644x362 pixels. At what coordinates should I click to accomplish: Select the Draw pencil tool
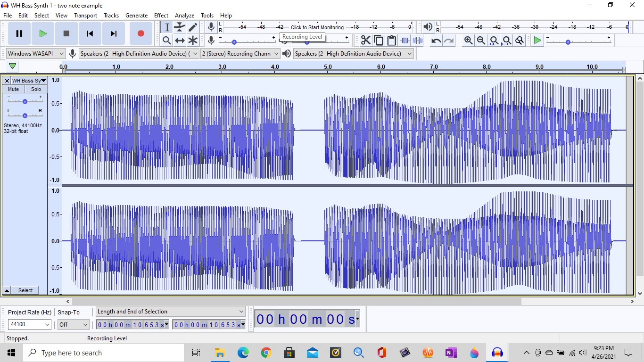click(x=193, y=27)
